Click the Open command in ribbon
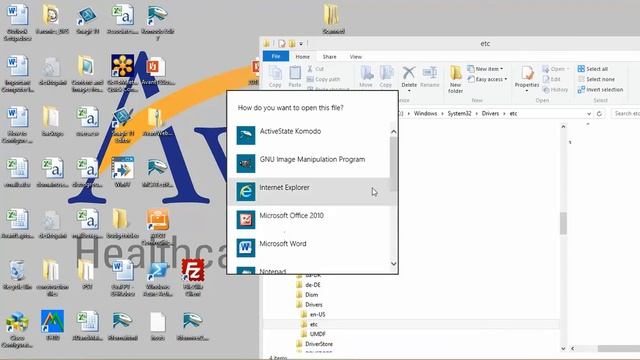This screenshot has width=640, height=360. (556, 69)
